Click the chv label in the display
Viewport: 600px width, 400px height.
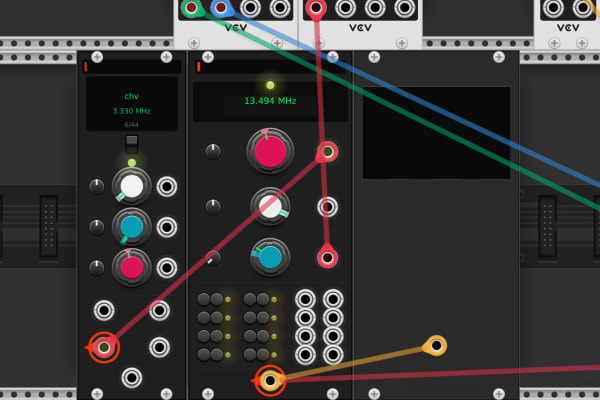tap(131, 96)
